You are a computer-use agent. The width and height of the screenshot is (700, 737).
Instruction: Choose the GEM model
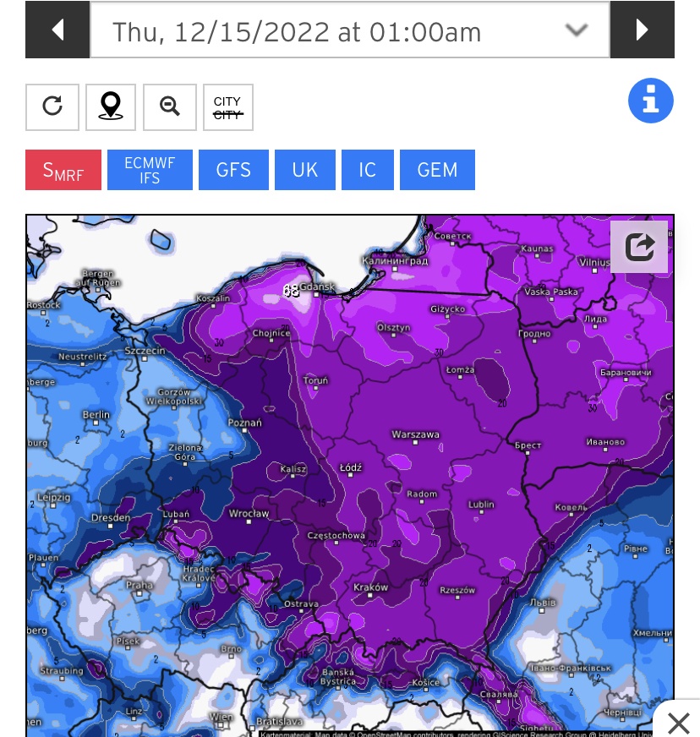click(x=437, y=170)
